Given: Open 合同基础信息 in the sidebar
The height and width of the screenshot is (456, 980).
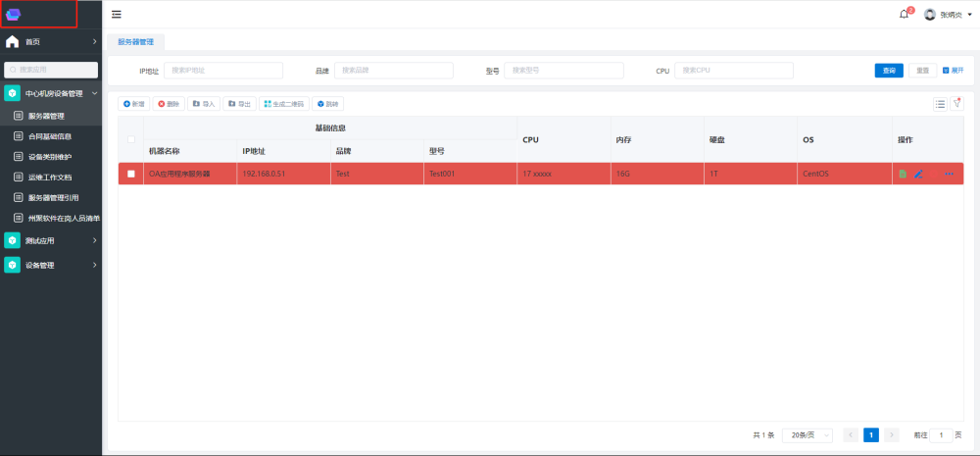Looking at the screenshot, I should (49, 136).
